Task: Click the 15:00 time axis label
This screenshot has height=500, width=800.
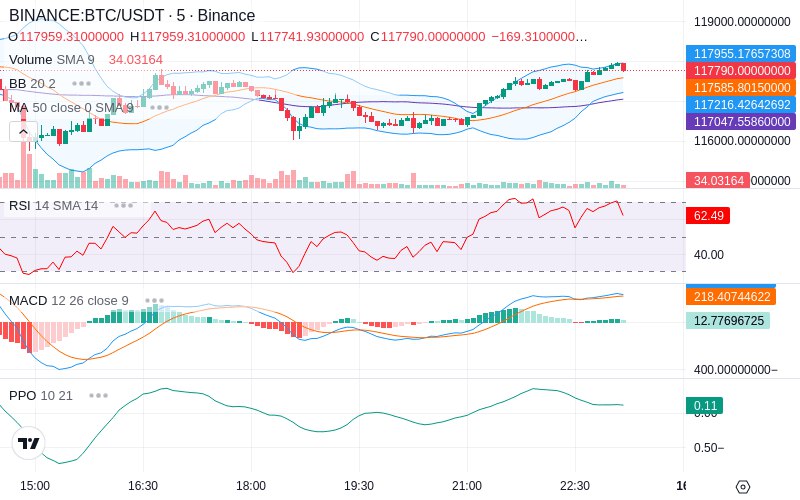Action: click(x=35, y=486)
